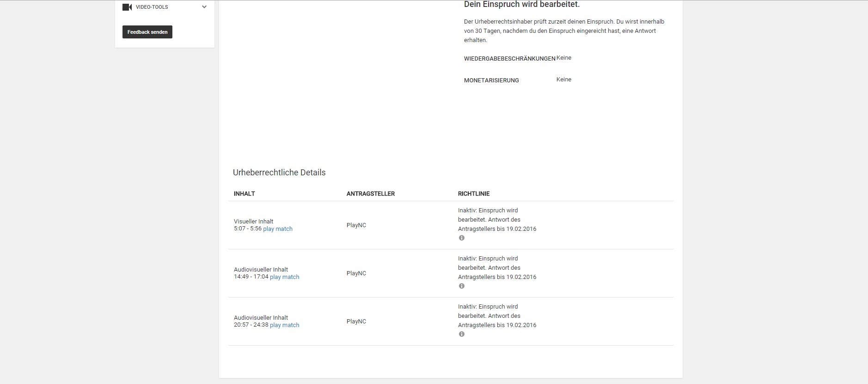Click Keine value next to Monetarisierung
Image resolution: width=868 pixels, height=384 pixels.
(x=564, y=80)
